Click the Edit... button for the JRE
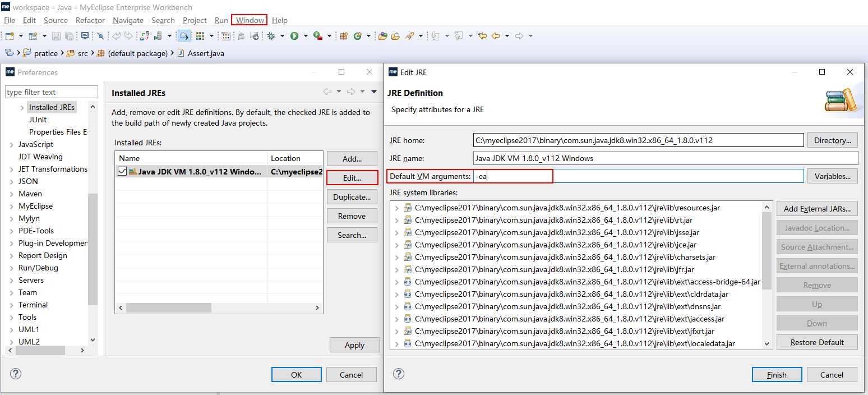868x395 pixels. pyautogui.click(x=352, y=178)
